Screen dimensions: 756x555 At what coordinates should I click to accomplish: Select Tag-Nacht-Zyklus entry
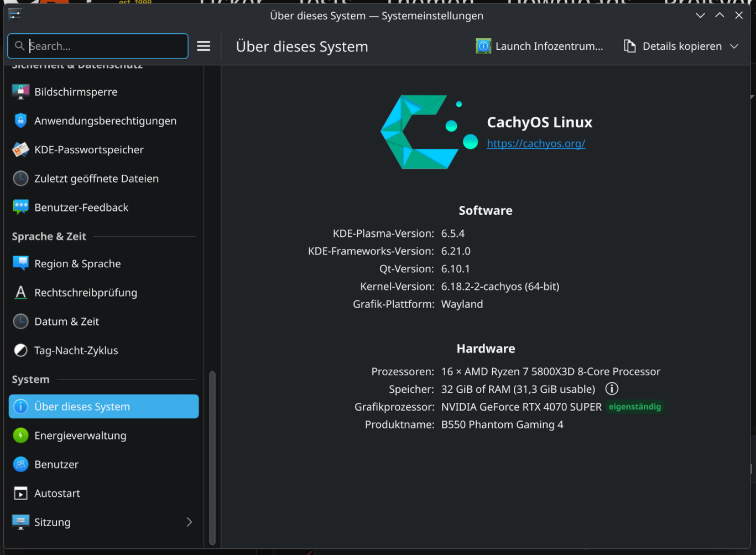coord(104,350)
